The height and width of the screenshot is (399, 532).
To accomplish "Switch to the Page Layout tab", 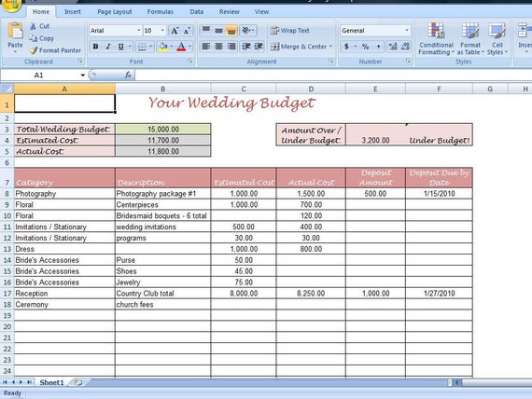I will pyautogui.click(x=115, y=12).
